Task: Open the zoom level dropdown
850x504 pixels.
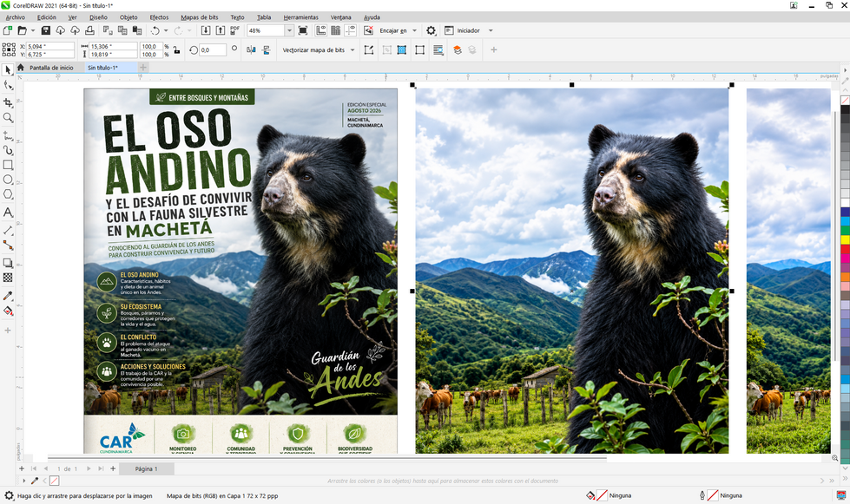Action: click(289, 31)
